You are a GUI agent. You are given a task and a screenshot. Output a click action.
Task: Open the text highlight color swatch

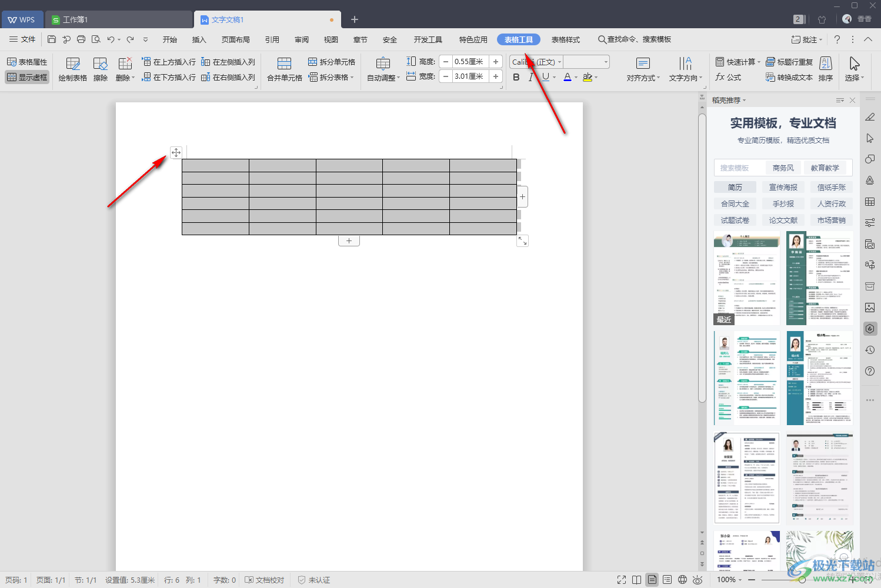[587, 77]
